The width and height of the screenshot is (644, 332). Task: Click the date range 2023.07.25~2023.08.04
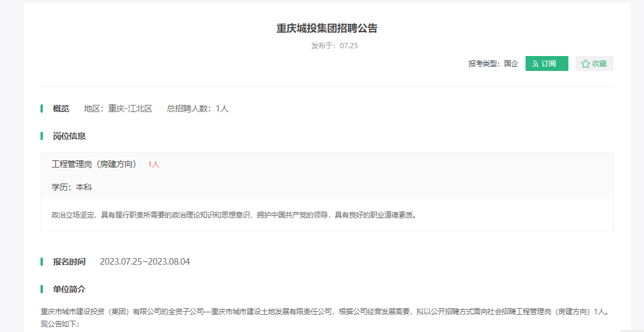click(145, 262)
